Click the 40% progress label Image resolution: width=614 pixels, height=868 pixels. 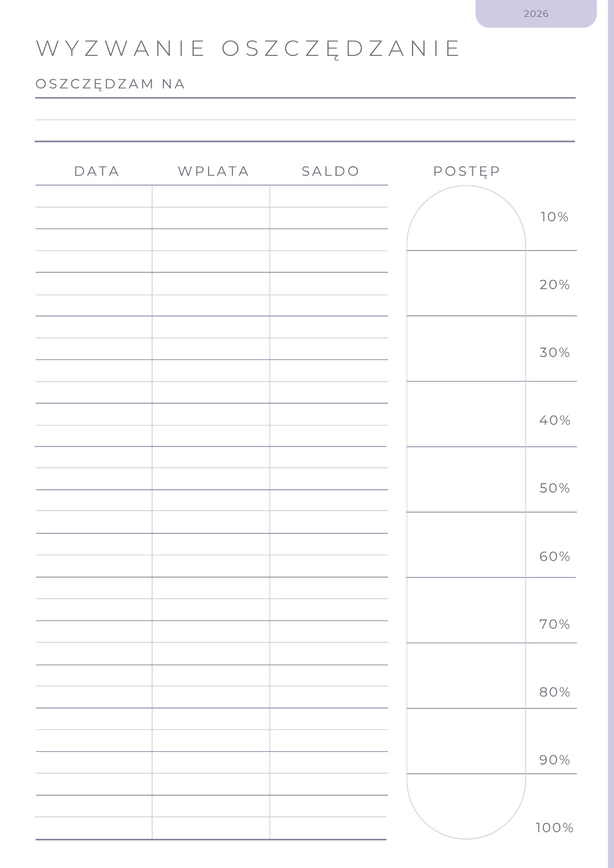click(554, 420)
